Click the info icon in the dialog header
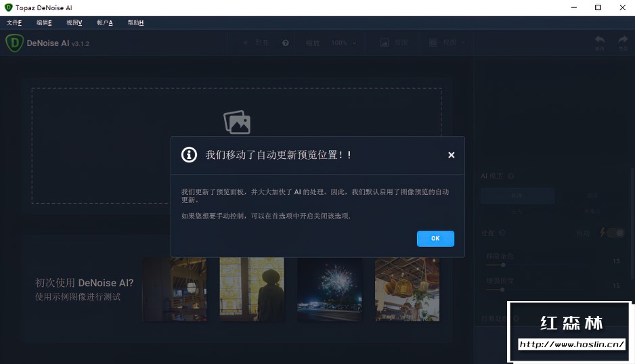This screenshot has height=364, width=635. tap(189, 155)
